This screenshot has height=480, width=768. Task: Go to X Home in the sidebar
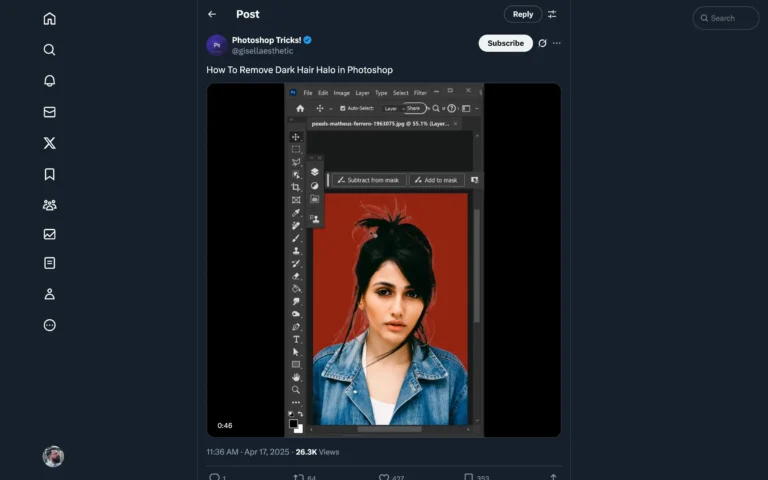click(49, 19)
